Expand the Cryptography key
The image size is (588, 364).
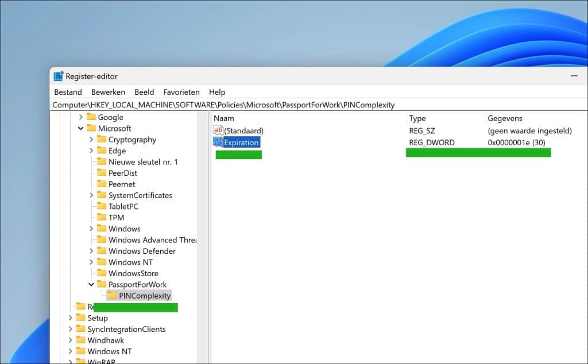click(x=91, y=140)
